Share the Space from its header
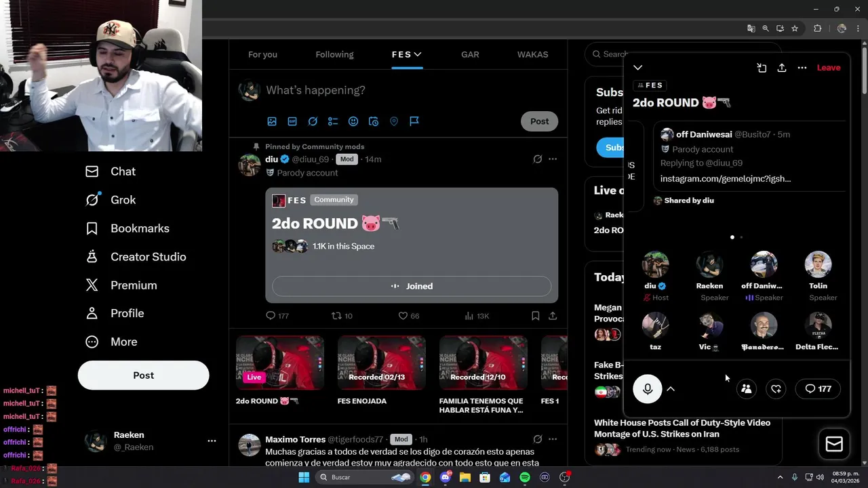 782,68
